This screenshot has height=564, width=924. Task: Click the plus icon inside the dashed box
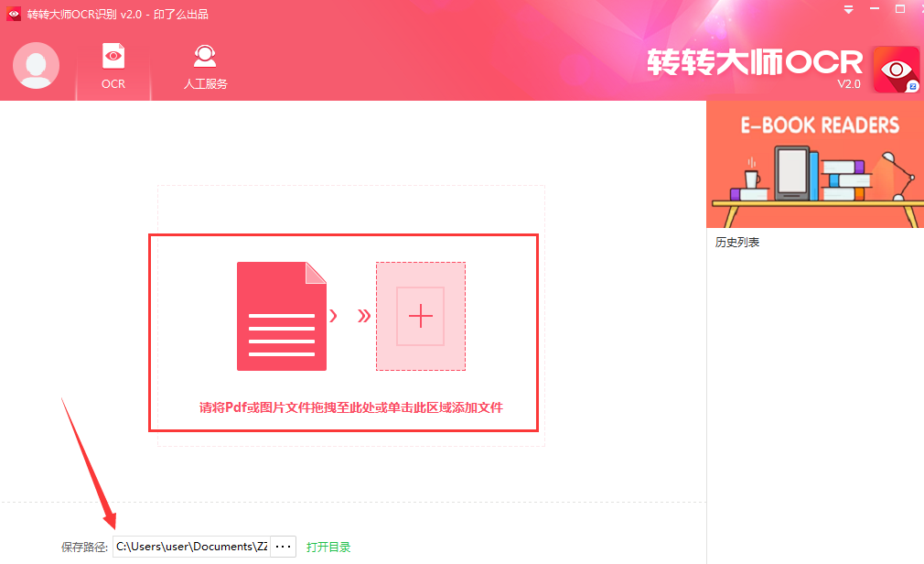tap(420, 316)
